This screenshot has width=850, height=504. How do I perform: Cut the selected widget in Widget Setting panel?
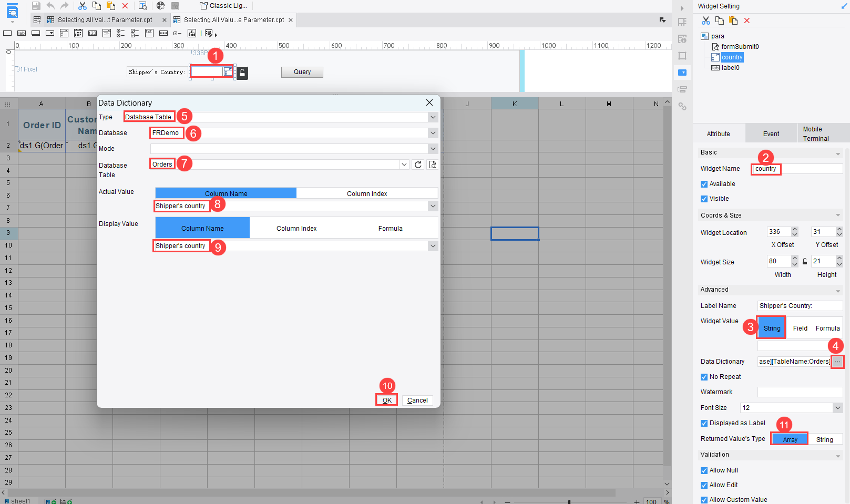705,20
